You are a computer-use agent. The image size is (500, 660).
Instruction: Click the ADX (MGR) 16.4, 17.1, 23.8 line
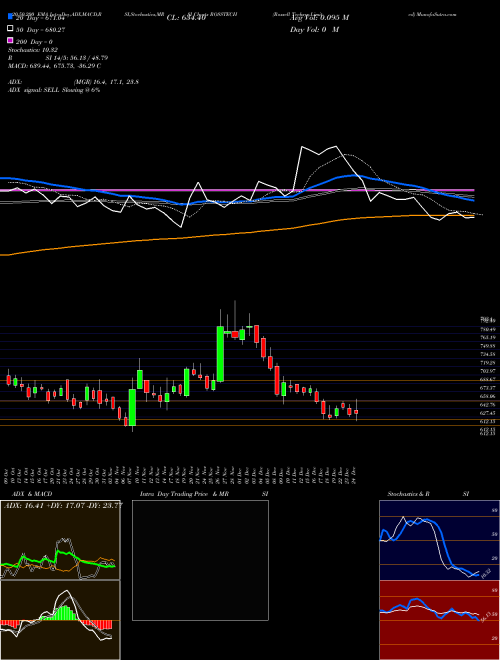pos(73,82)
